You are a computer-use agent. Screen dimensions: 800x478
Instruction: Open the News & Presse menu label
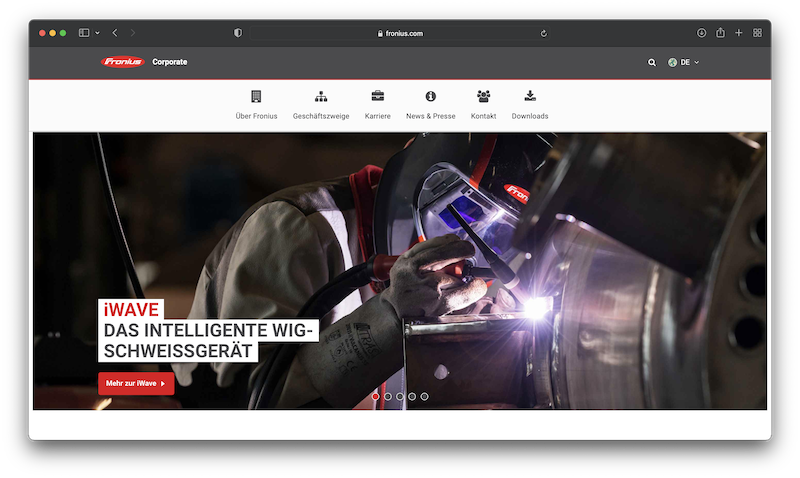click(431, 116)
